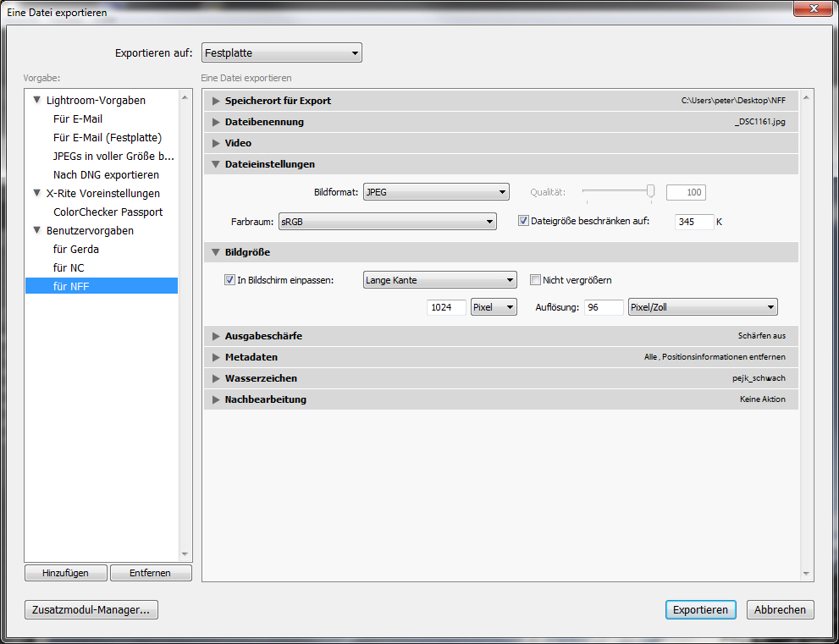Expand the Metadaten section

click(x=216, y=357)
